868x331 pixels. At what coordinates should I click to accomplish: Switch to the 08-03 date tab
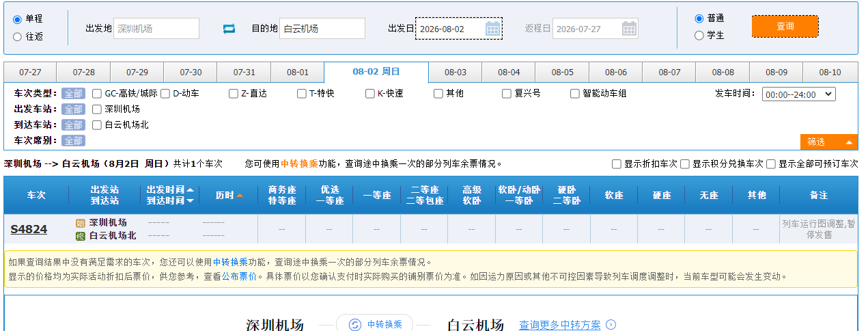click(x=456, y=72)
